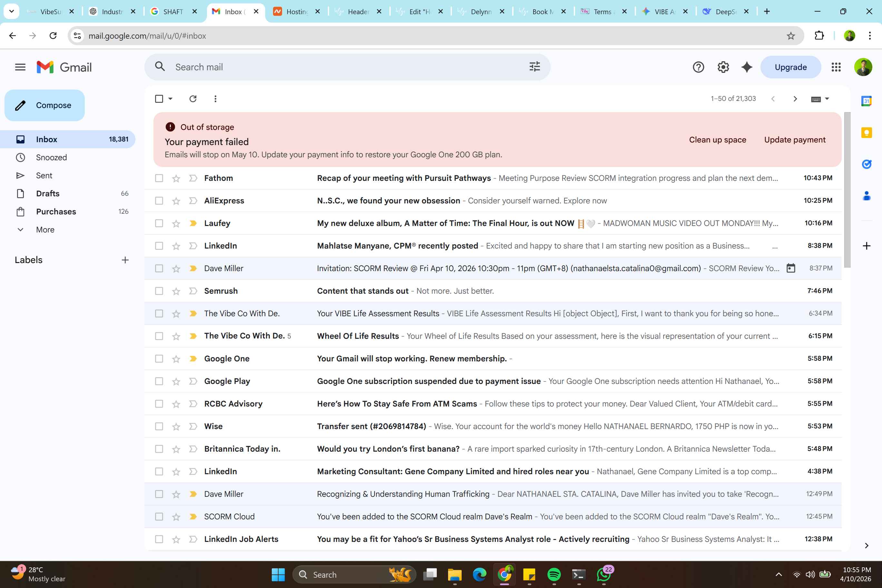Select the Google One email checkbox
The image size is (882, 588).
(x=159, y=358)
